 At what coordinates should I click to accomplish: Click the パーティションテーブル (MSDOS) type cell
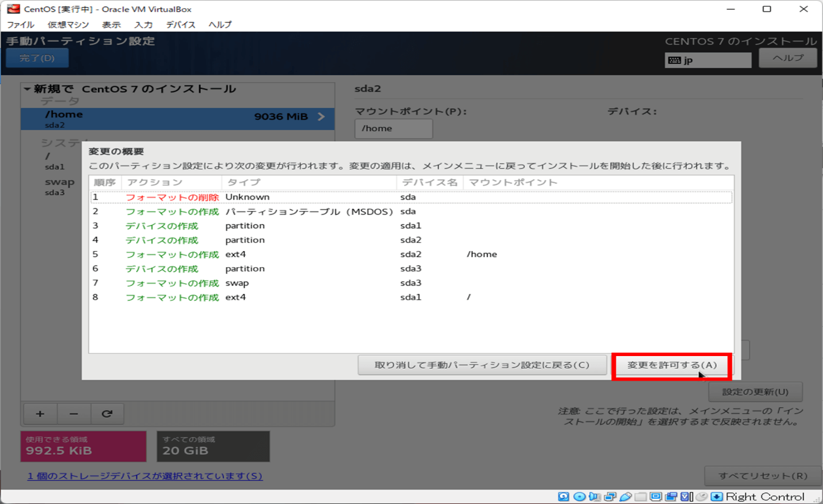click(309, 212)
